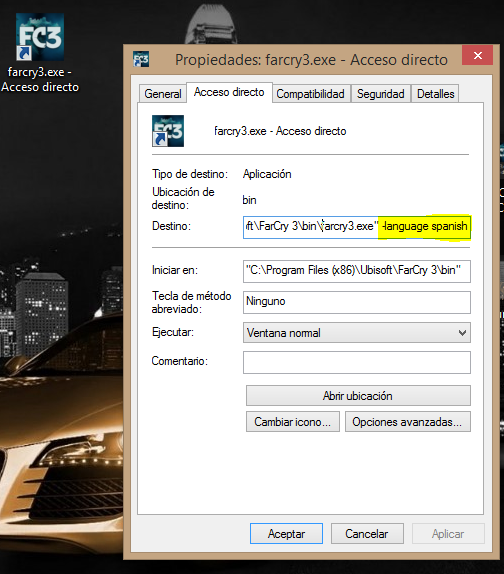Screen dimensions: 504x574
Task: Click the Abrir ubicación button
Action: tap(358, 396)
